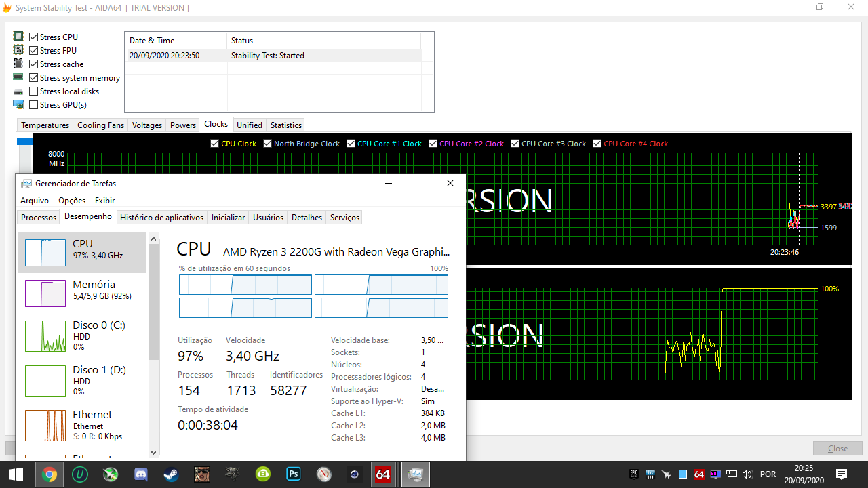The width and height of the screenshot is (868, 488).
Task: Uncheck Stress system memory checkbox
Action: click(34, 78)
